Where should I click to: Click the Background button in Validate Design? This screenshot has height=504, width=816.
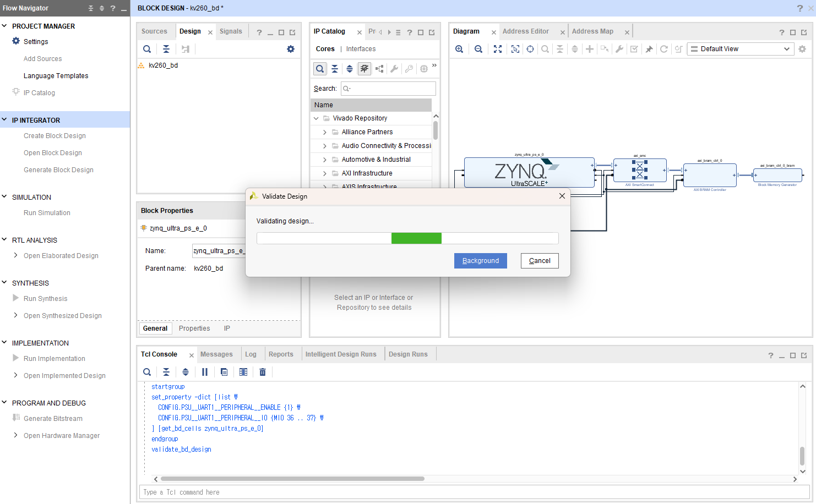[x=481, y=261]
